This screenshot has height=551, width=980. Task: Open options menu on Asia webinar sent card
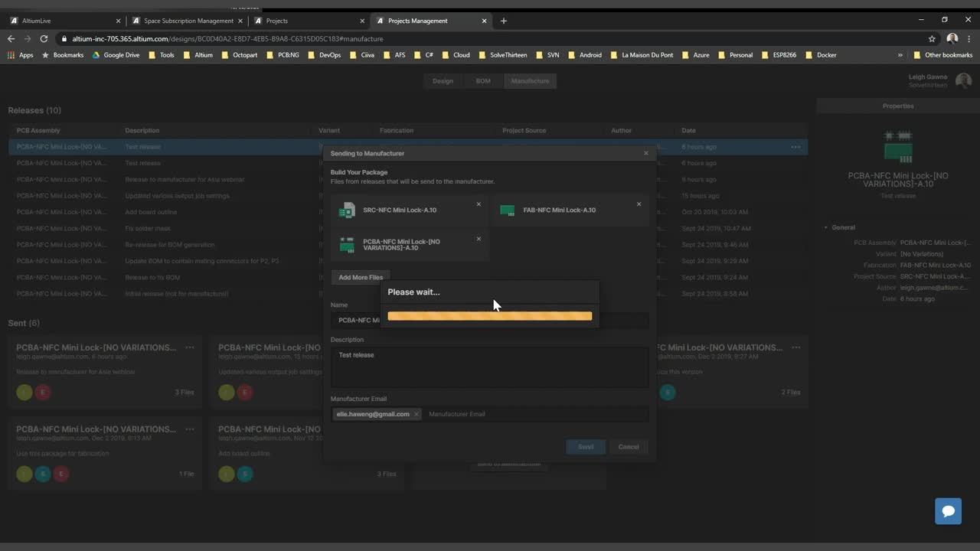pyautogui.click(x=189, y=347)
